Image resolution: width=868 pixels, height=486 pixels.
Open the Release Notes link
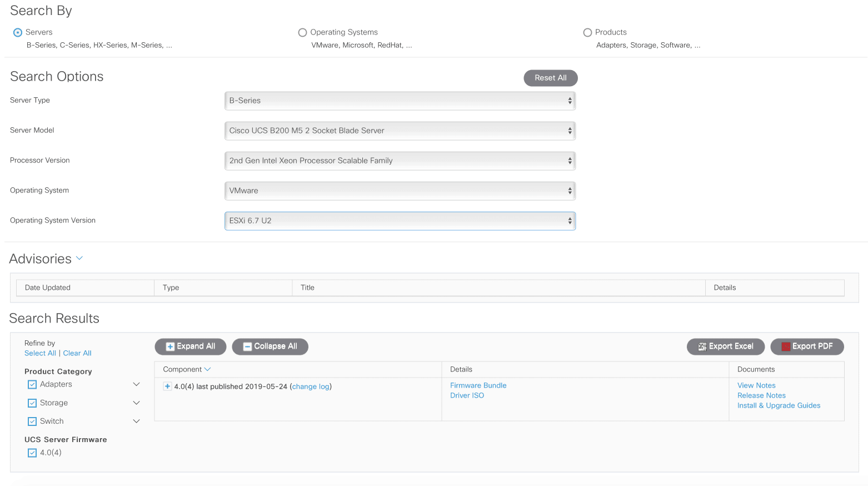coord(761,395)
